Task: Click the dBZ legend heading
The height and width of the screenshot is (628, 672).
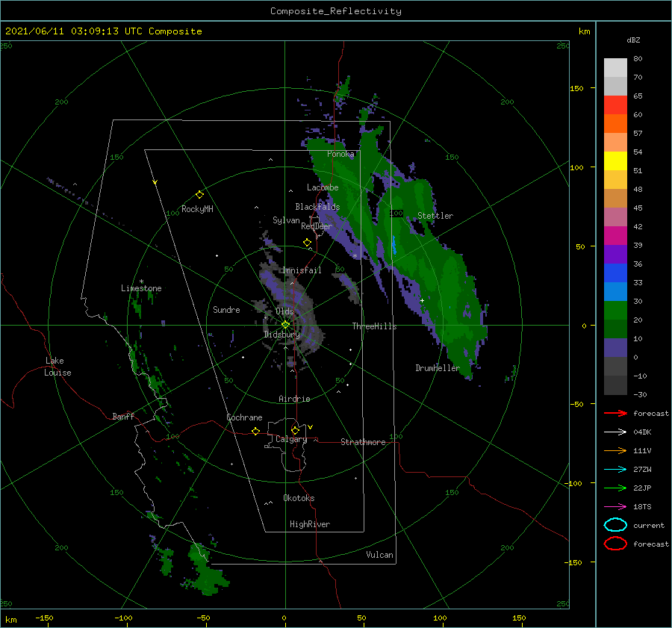Action: coord(633,40)
